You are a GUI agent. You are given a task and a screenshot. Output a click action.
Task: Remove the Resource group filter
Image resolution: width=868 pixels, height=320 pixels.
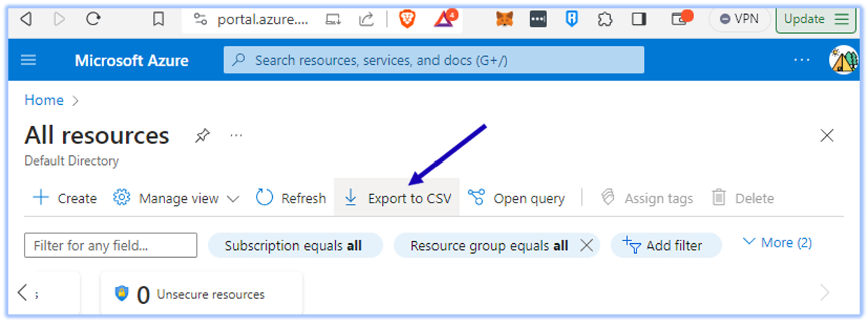point(587,245)
